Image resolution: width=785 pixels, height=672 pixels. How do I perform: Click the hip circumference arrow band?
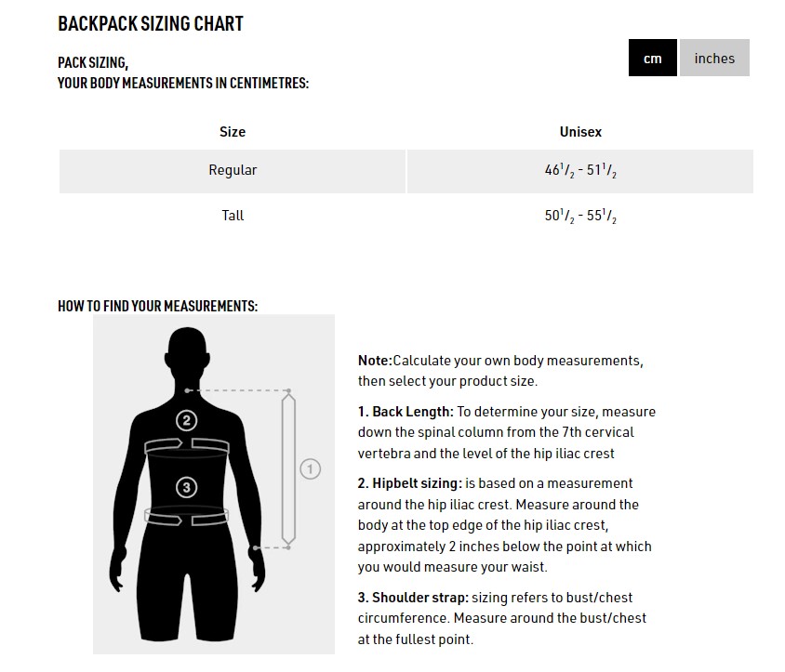(x=186, y=516)
